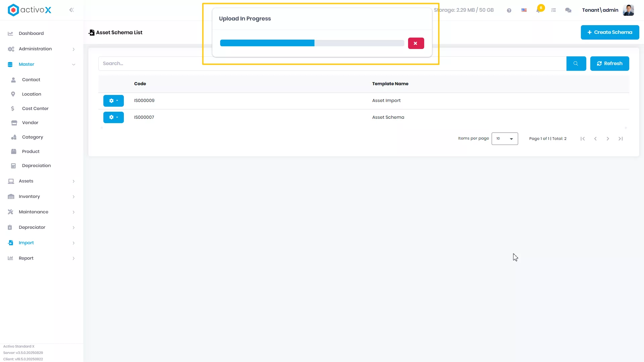Open Category under Master

(x=42, y=137)
